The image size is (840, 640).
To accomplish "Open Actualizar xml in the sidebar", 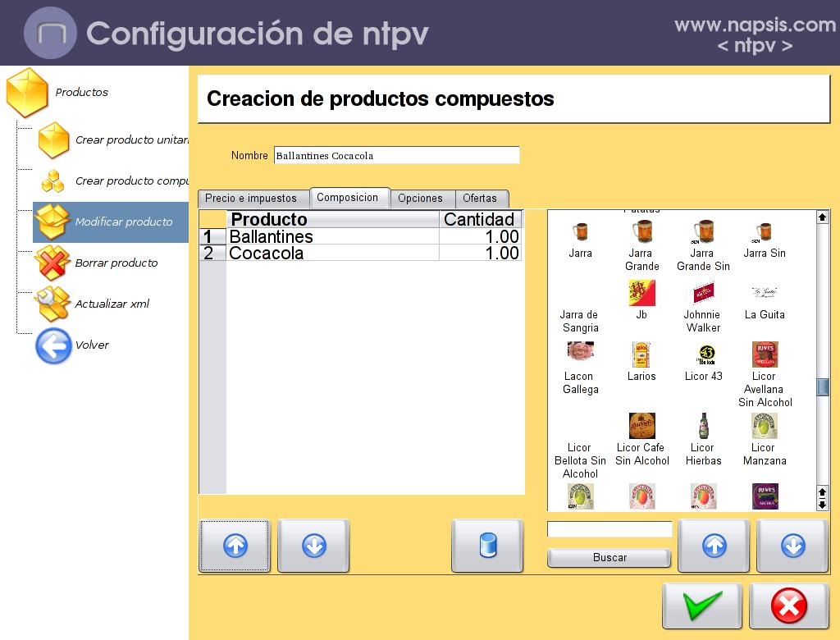I will click(x=112, y=304).
